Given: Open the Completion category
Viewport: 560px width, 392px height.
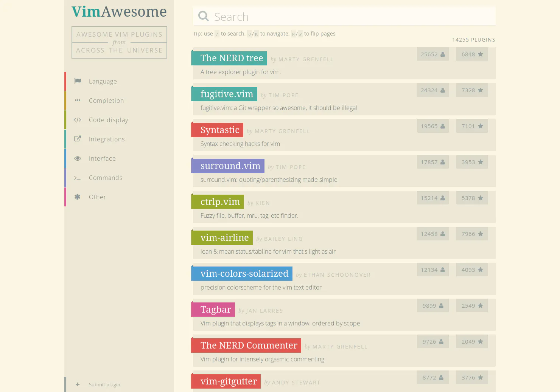Looking at the screenshot, I should coord(119,101).
